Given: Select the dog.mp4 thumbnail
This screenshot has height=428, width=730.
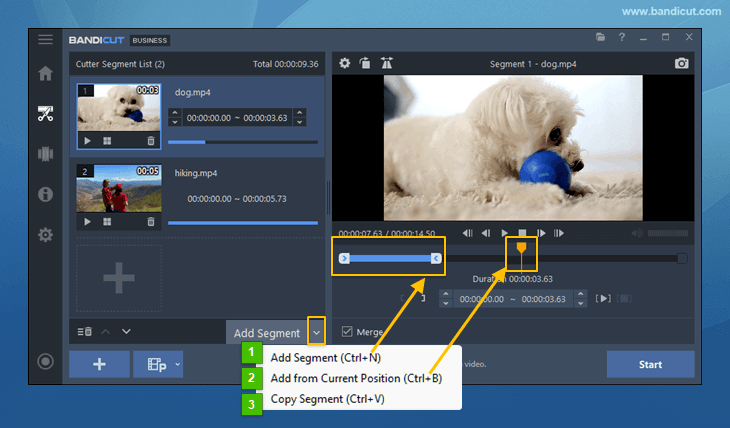Looking at the screenshot, I should [x=119, y=108].
